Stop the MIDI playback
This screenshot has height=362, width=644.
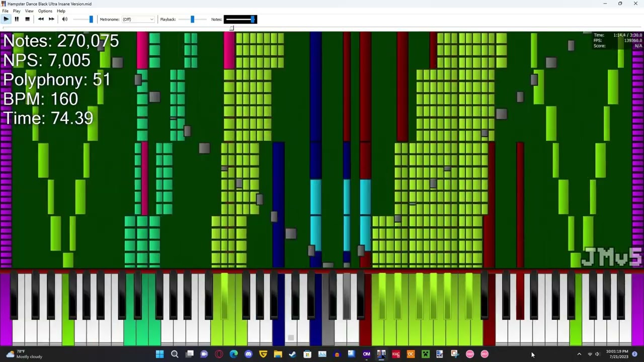[x=27, y=19]
